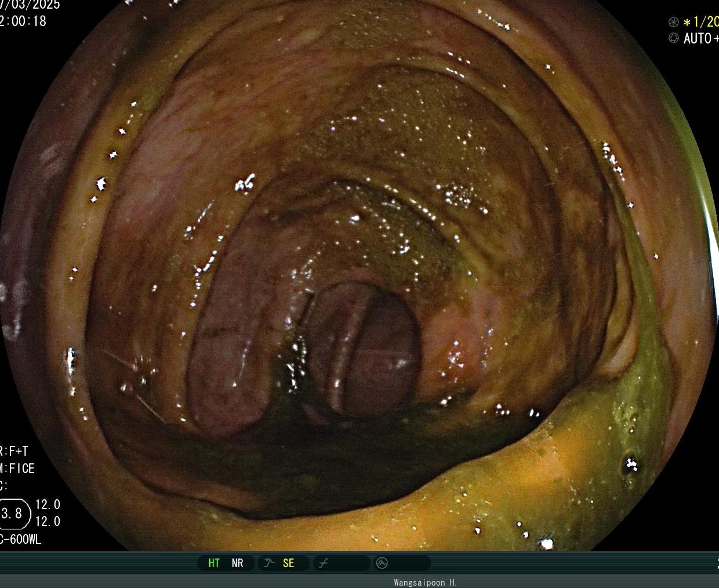Click the timestamp ending 00:18
Screen dimensions: 719x588
[23, 21]
